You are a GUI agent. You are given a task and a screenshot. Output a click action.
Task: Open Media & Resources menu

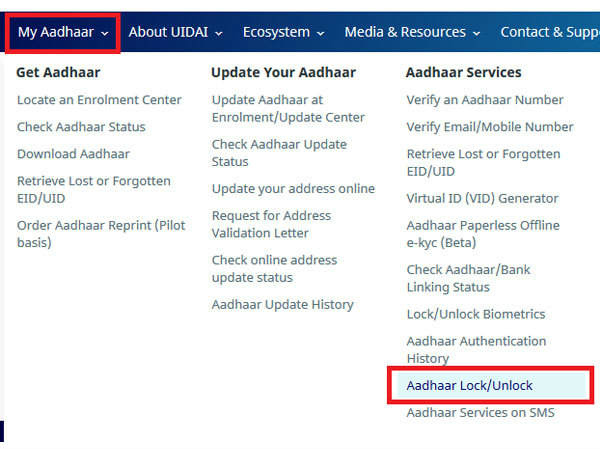[x=412, y=32]
